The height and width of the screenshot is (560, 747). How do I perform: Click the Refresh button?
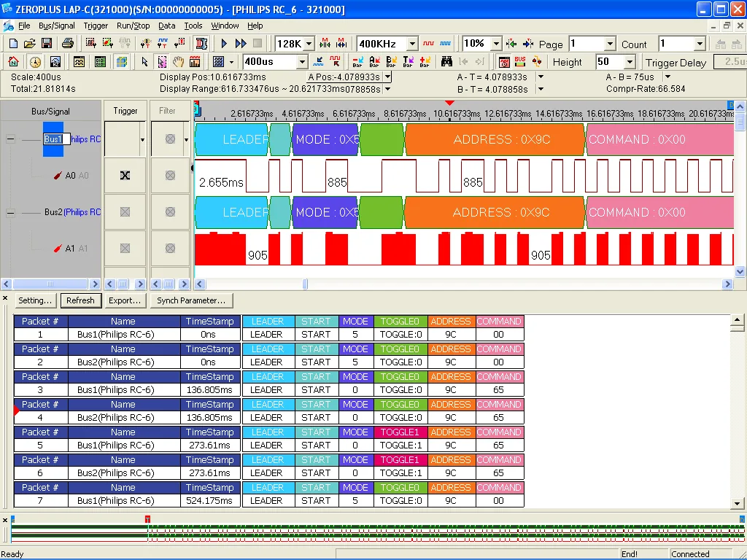click(80, 300)
